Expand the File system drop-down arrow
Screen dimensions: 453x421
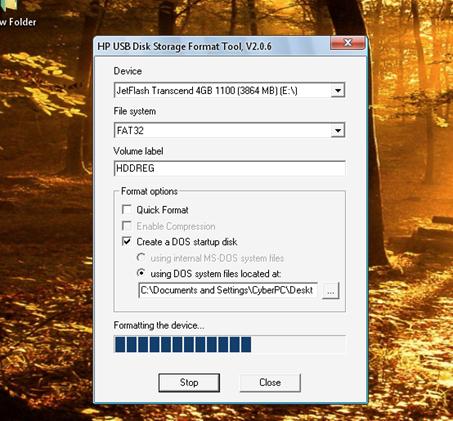pos(338,131)
